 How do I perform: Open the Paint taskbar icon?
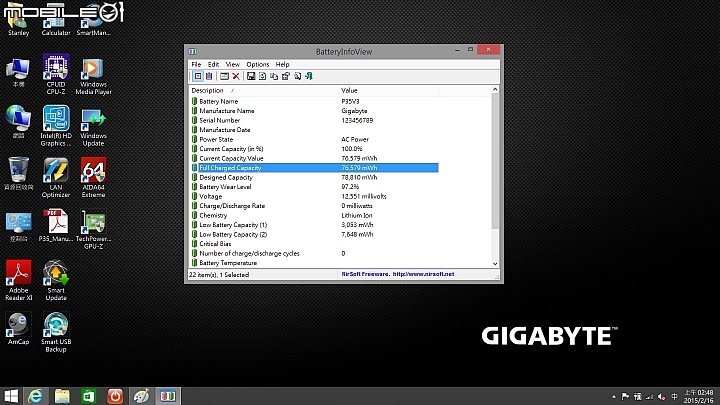pyautogui.click(x=141, y=396)
